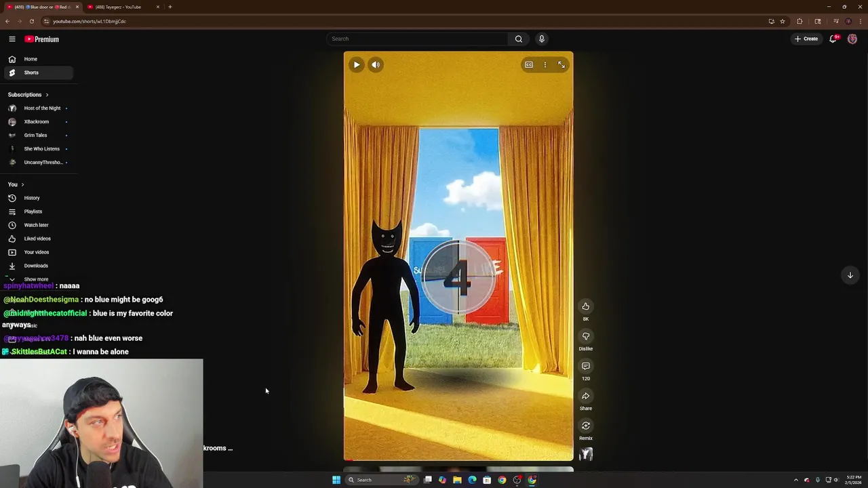Viewport: 868px width, 488px height.
Task: Remix this Short
Action: pyautogui.click(x=586, y=426)
